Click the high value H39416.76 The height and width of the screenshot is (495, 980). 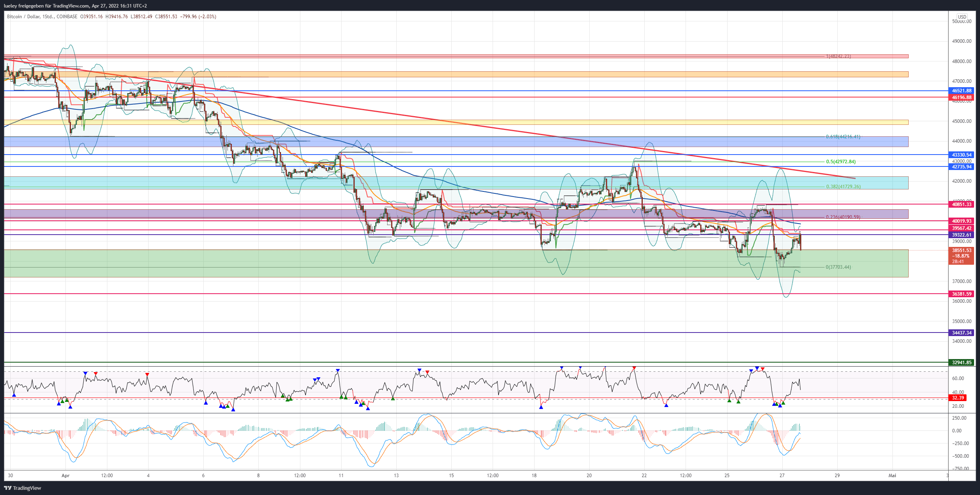tap(117, 17)
